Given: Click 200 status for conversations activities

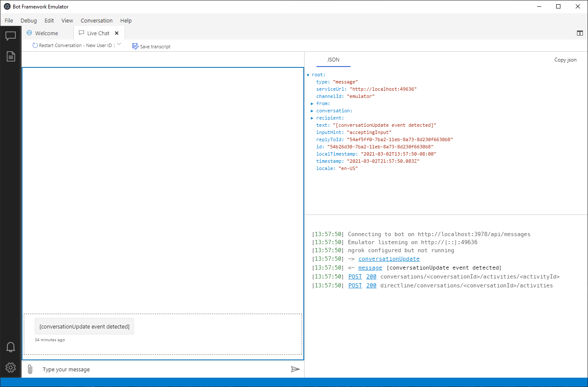Looking at the screenshot, I should 371,277.
